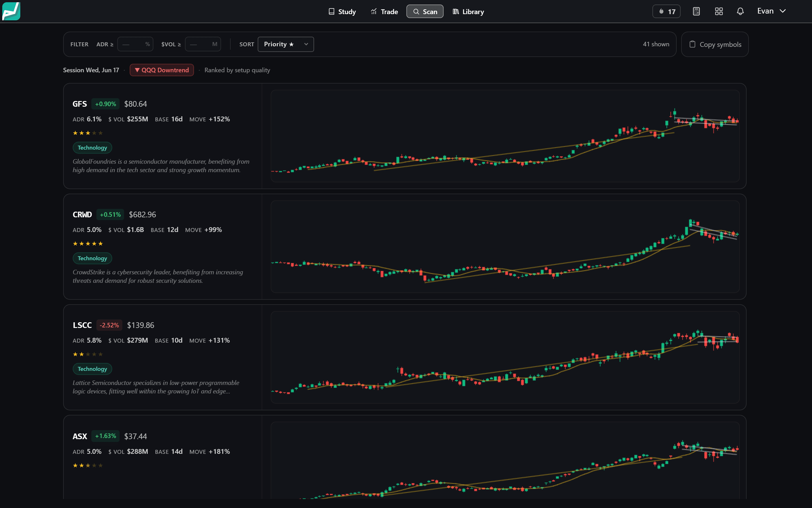The width and height of the screenshot is (812, 508).
Task: Click the $VOL minimum field
Action: [203, 44]
